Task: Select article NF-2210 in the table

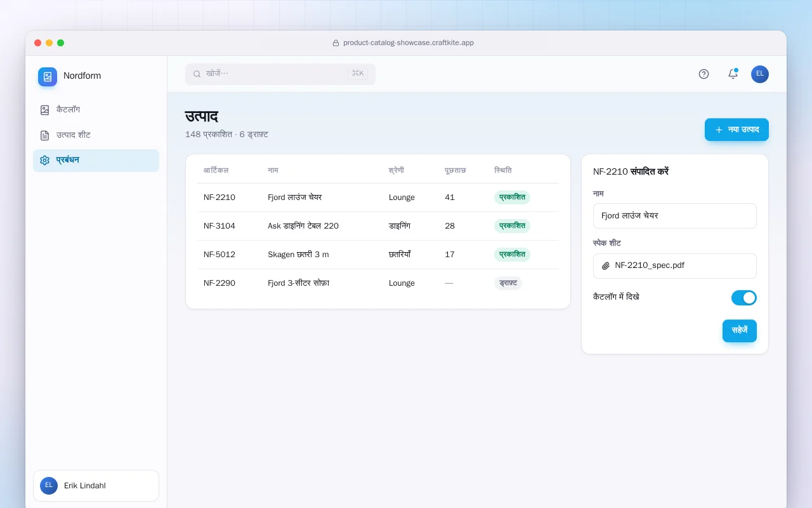Action: [x=219, y=197]
